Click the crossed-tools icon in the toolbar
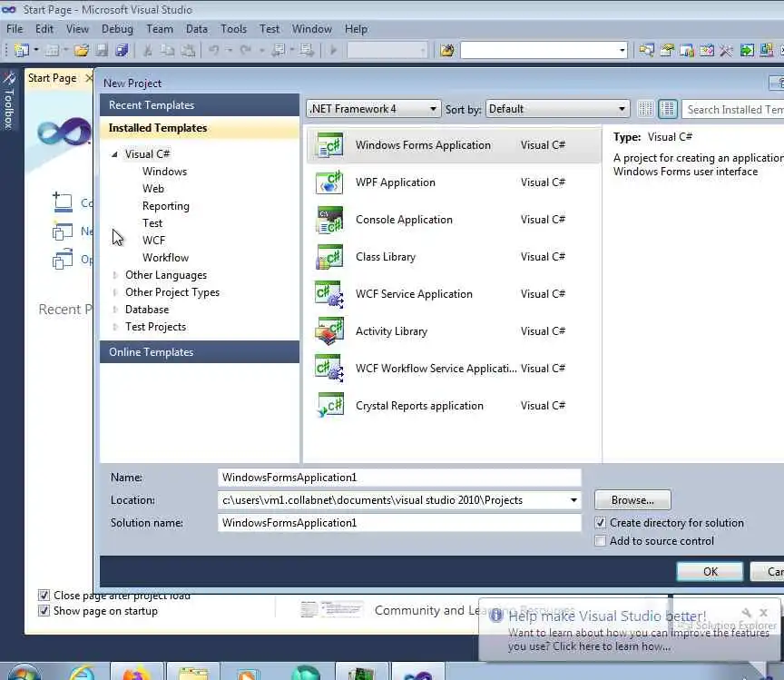This screenshot has width=784, height=680. pyautogui.click(x=726, y=50)
